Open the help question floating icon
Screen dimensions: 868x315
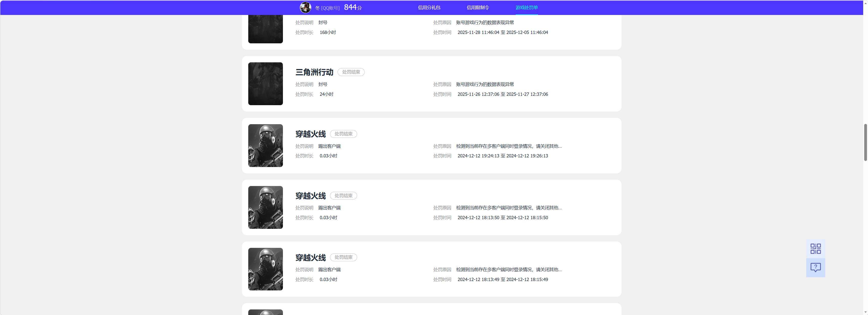coord(815,268)
